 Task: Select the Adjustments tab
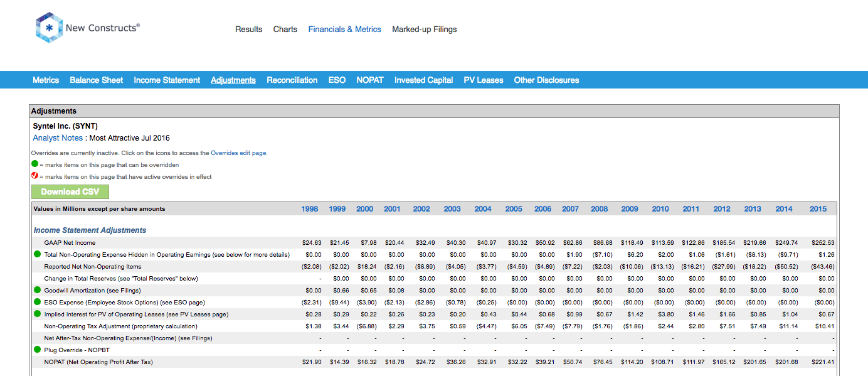pyautogui.click(x=233, y=80)
